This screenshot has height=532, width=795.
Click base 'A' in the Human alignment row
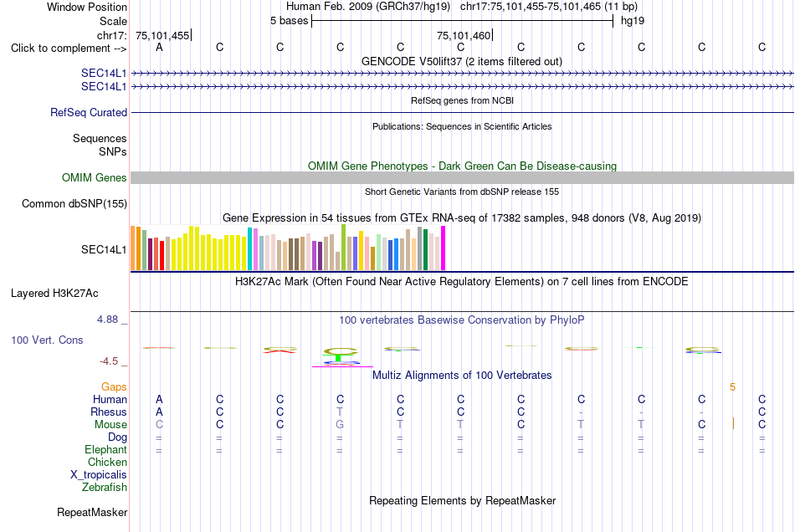pyautogui.click(x=159, y=399)
